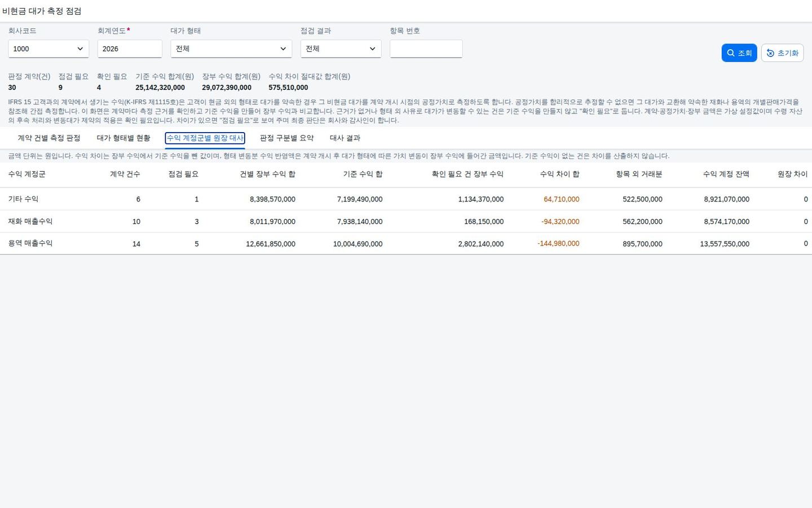Switch to 계약 건별 측정 판정 tab

[49, 138]
